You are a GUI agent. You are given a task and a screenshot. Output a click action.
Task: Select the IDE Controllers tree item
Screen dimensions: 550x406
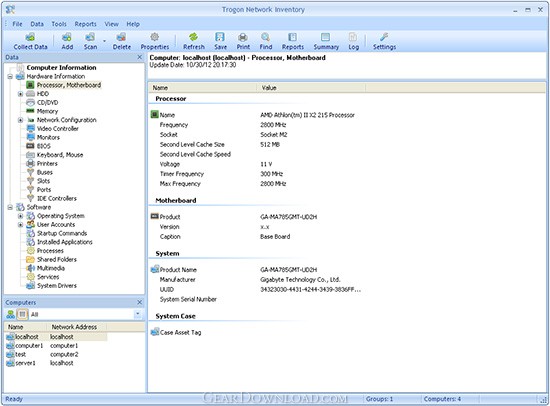pos(56,198)
